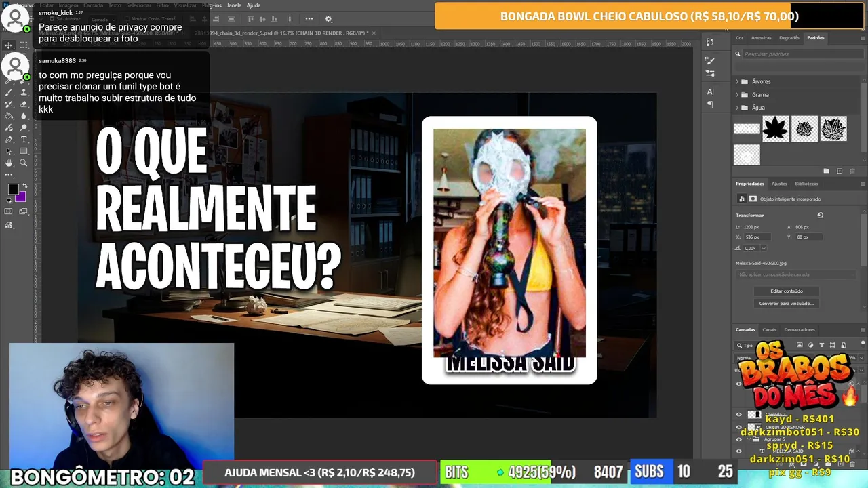Viewport: 868px width, 488px height.
Task: Select the Paint Bucket tool
Action: tap(9, 115)
